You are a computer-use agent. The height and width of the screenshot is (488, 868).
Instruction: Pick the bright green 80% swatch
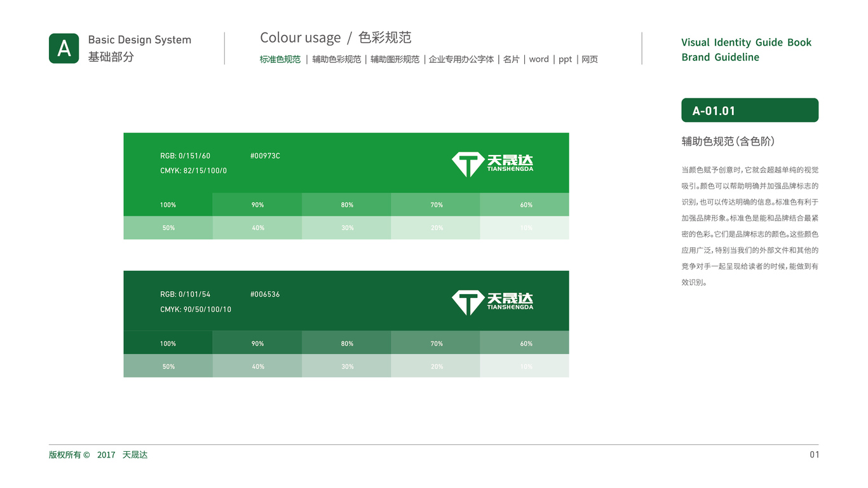[346, 205]
